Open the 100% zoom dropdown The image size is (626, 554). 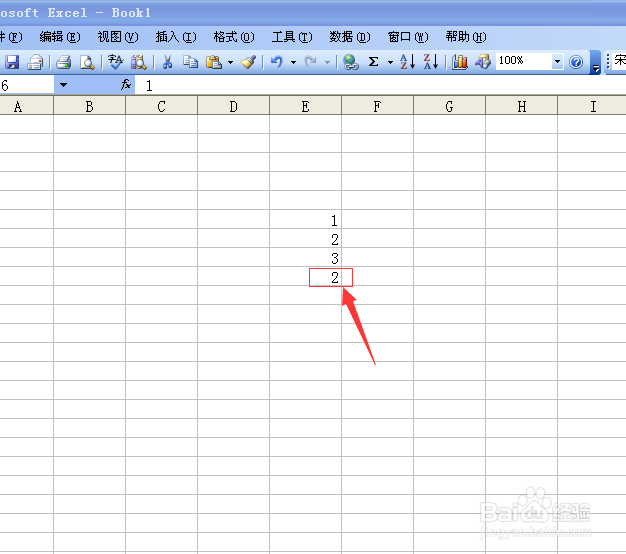coord(557,62)
